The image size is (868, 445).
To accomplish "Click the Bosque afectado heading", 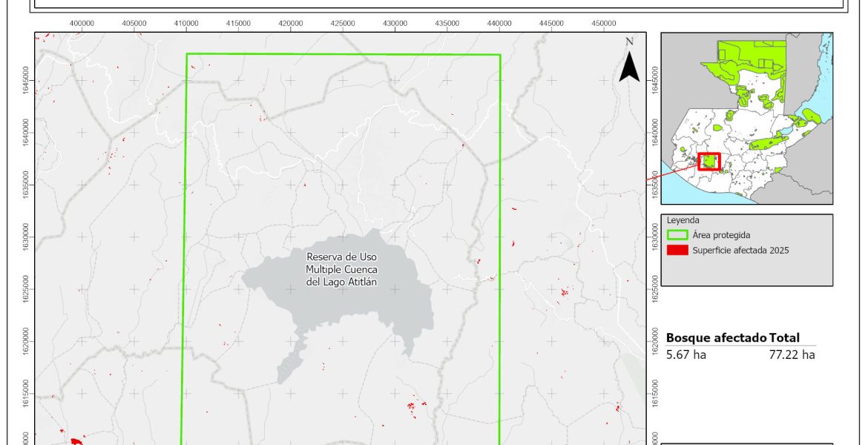I will (716, 337).
